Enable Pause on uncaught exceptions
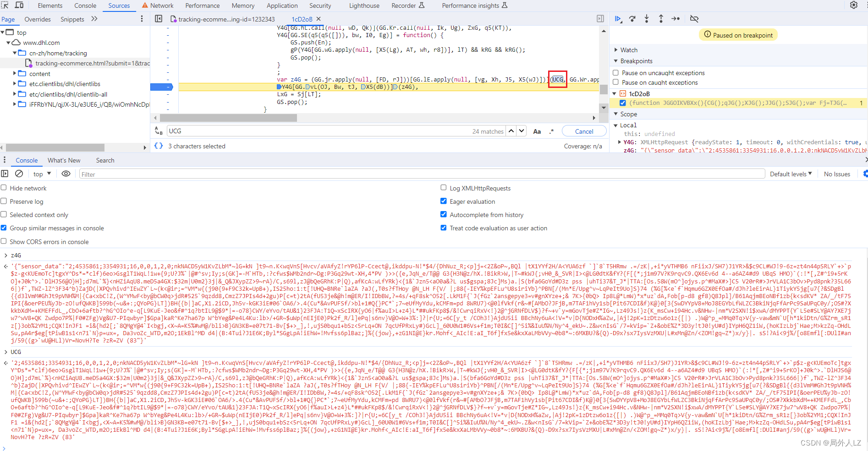868x451 pixels. [616, 72]
